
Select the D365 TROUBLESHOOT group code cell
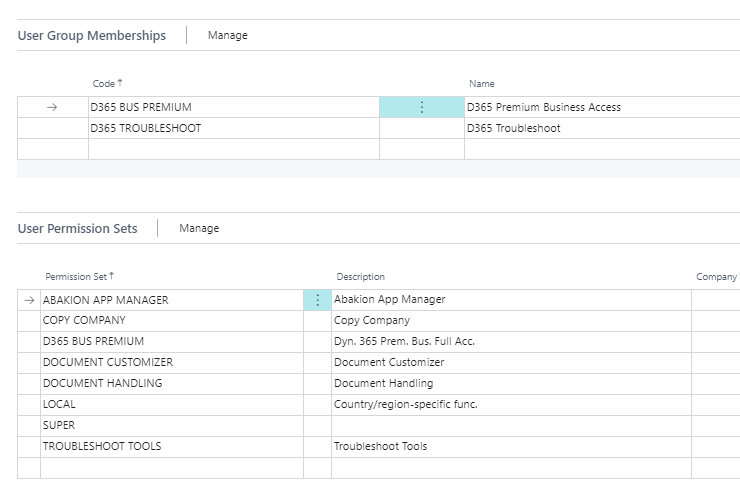pos(234,128)
